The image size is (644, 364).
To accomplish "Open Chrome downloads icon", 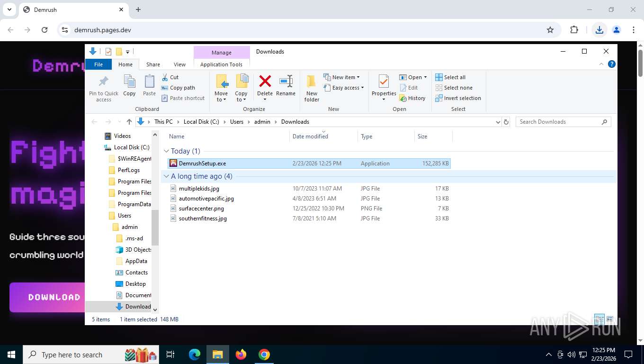I will pyautogui.click(x=599, y=30).
